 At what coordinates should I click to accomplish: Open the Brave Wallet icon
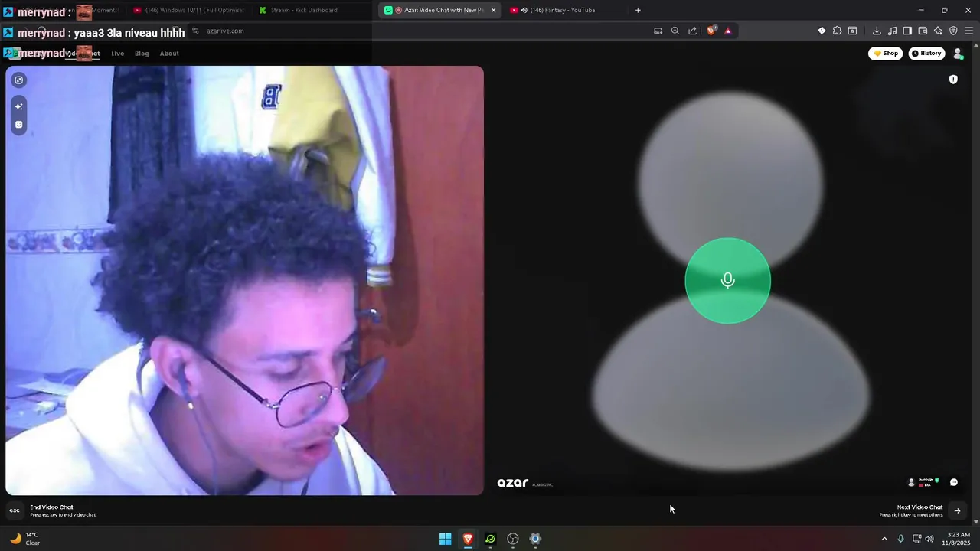point(923,31)
